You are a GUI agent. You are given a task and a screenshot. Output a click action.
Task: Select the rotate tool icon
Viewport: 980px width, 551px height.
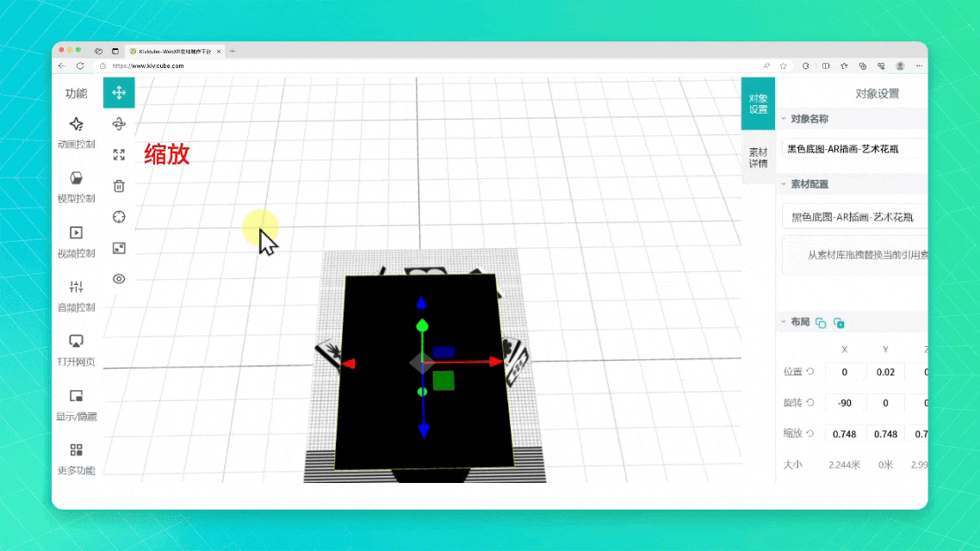pos(119,124)
